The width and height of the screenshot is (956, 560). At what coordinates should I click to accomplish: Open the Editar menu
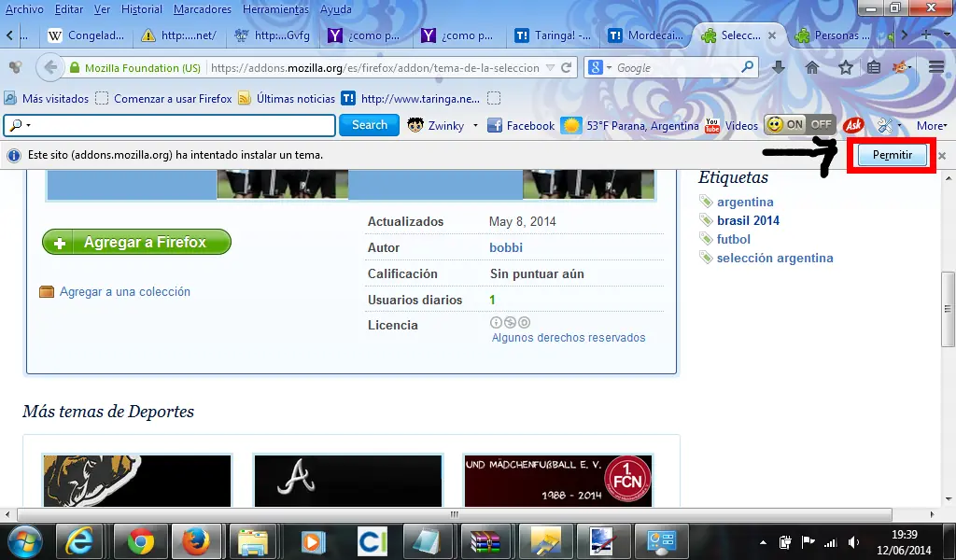point(69,9)
